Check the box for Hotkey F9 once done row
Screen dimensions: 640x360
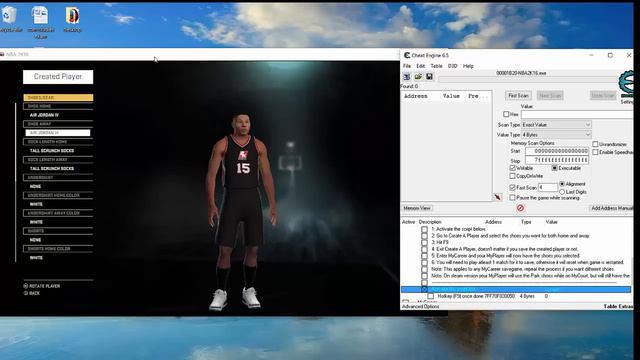[431, 296]
